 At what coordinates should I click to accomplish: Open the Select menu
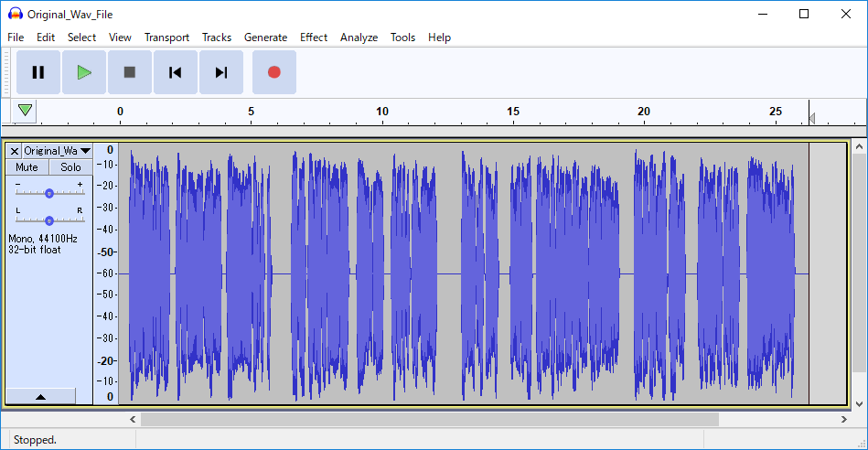(82, 37)
